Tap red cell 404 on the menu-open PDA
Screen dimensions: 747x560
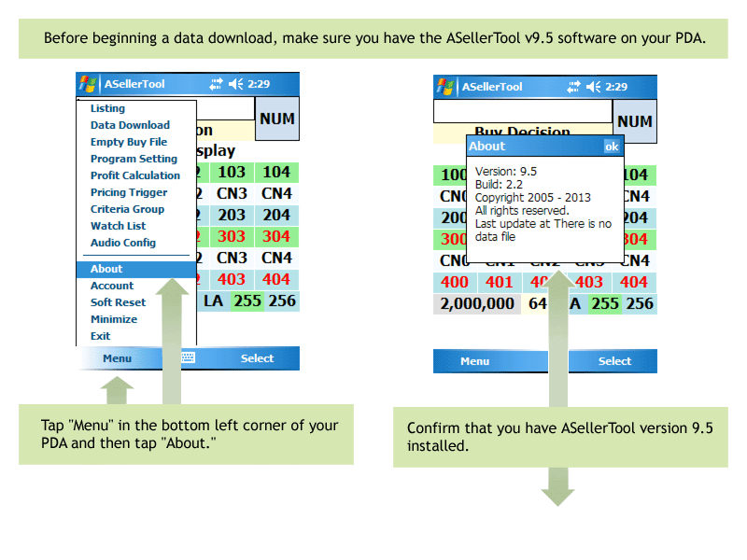(x=276, y=279)
